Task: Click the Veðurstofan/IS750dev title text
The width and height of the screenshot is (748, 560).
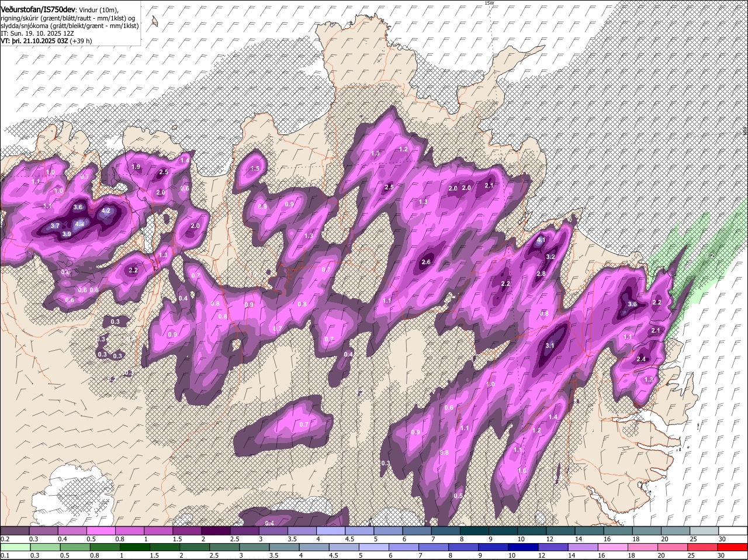Action: 39,10
